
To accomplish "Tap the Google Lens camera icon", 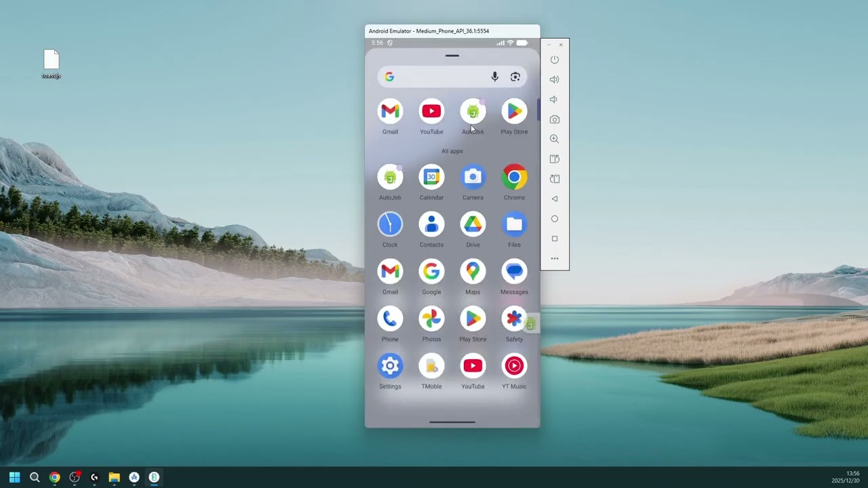I will pyautogui.click(x=515, y=77).
